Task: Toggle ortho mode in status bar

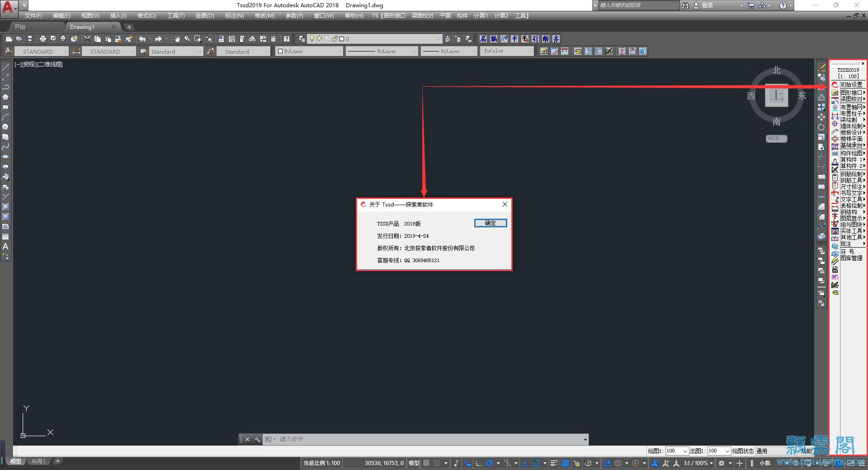Action: coord(478,463)
